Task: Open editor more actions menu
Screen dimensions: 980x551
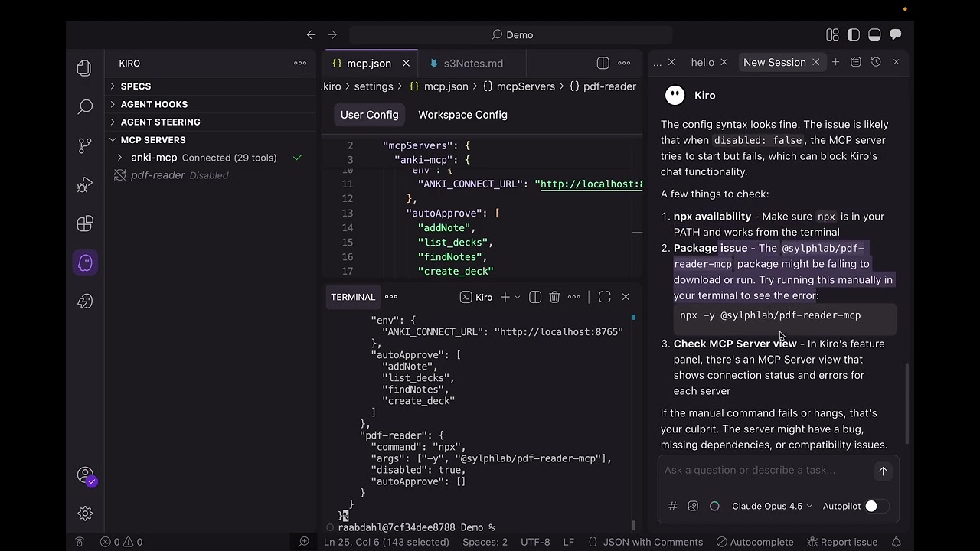Action: coord(624,63)
